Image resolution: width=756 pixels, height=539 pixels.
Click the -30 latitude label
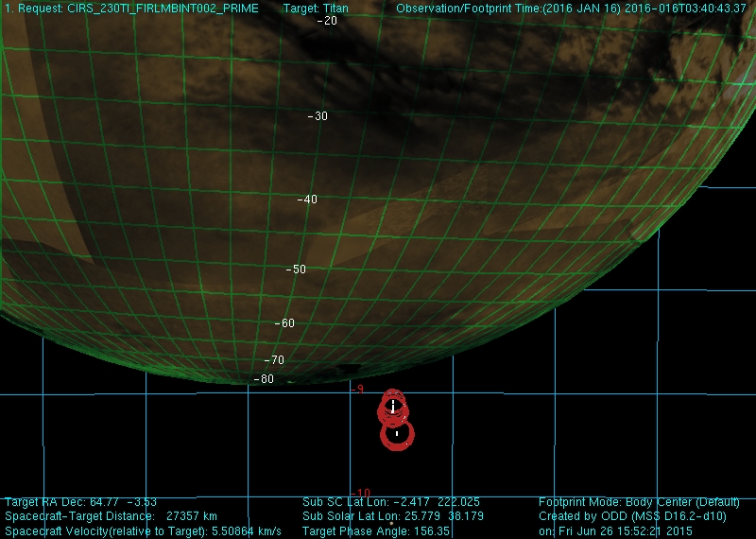(x=318, y=116)
